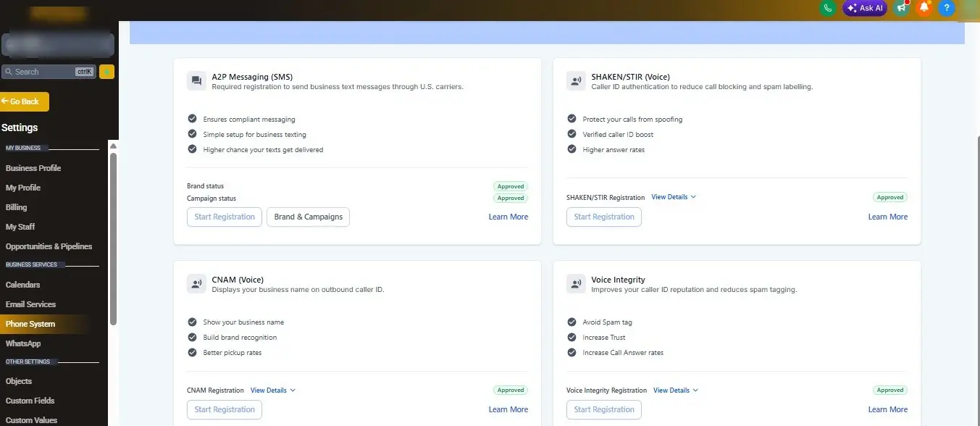Click the blue help question mark icon
This screenshot has height=426, width=980.
946,8
